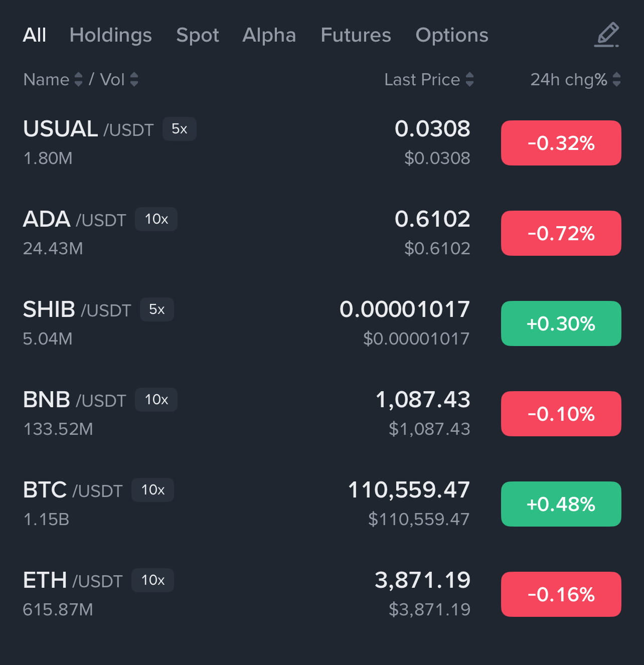Switch to the Spot tab
Image resolution: width=644 pixels, height=665 pixels.
(198, 35)
